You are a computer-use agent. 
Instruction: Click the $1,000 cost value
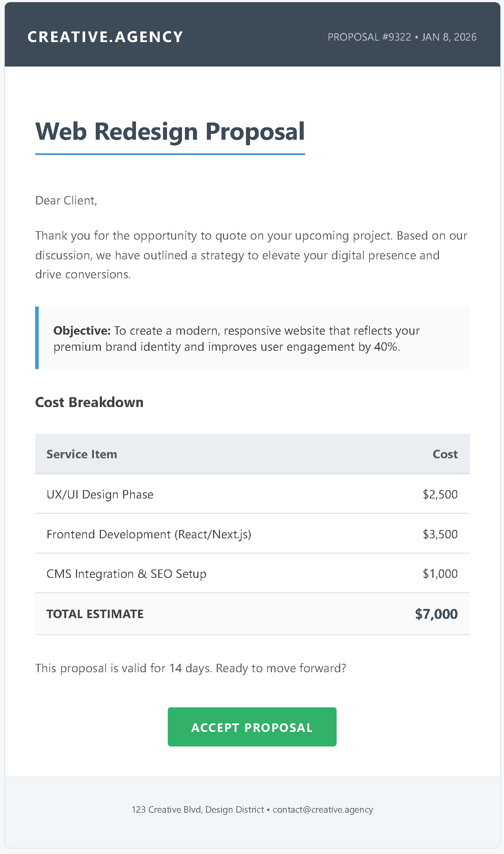pos(440,574)
